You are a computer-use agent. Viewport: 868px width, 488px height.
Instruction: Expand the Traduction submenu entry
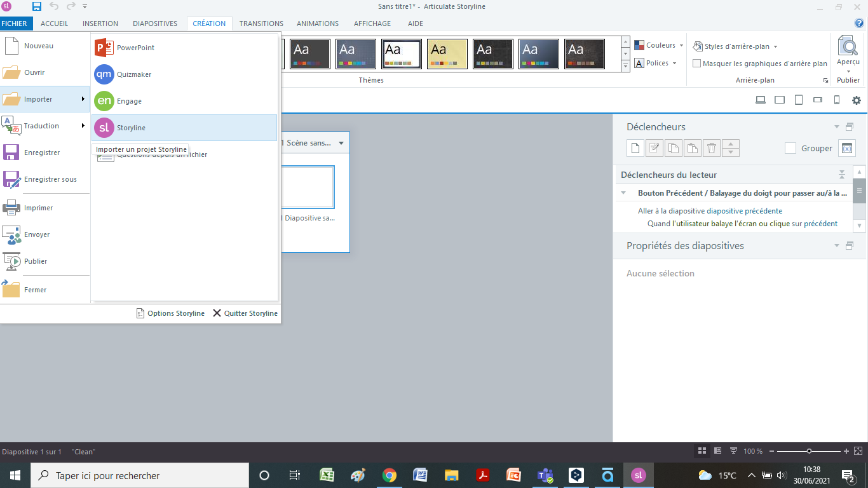44,126
